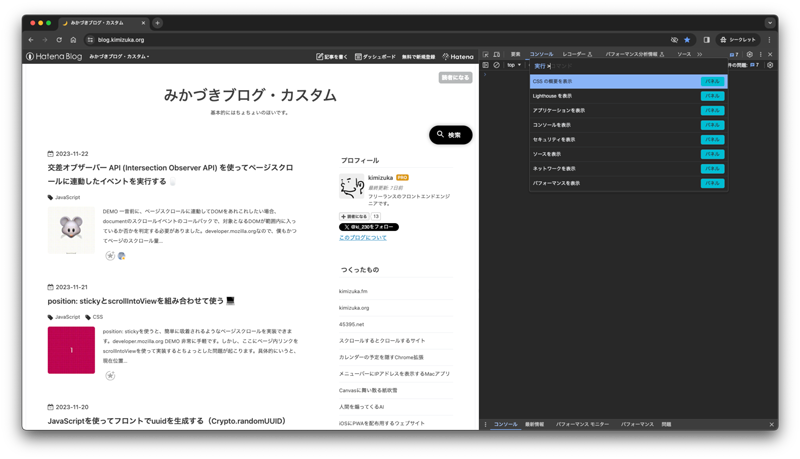Click the browser forward arrow
The height and width of the screenshot is (459, 800).
tap(45, 40)
